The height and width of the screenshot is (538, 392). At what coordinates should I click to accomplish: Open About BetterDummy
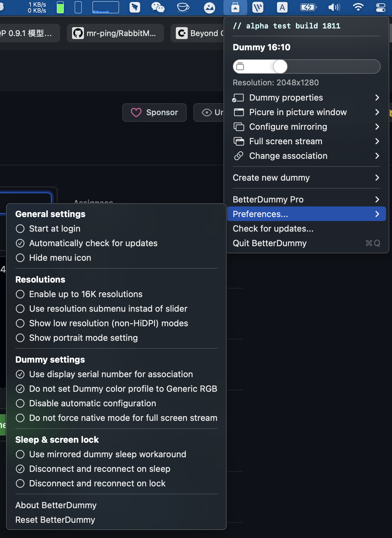[x=56, y=505]
